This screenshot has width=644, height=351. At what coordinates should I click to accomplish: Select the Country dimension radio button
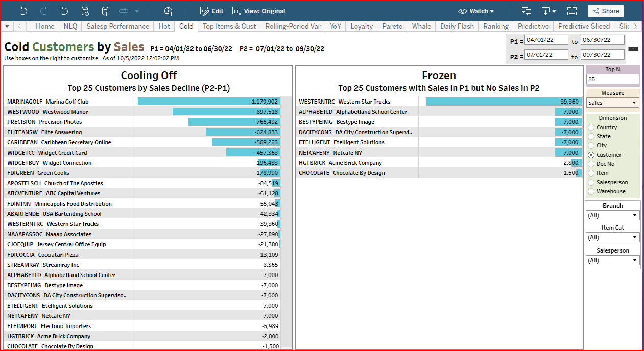[x=591, y=127]
